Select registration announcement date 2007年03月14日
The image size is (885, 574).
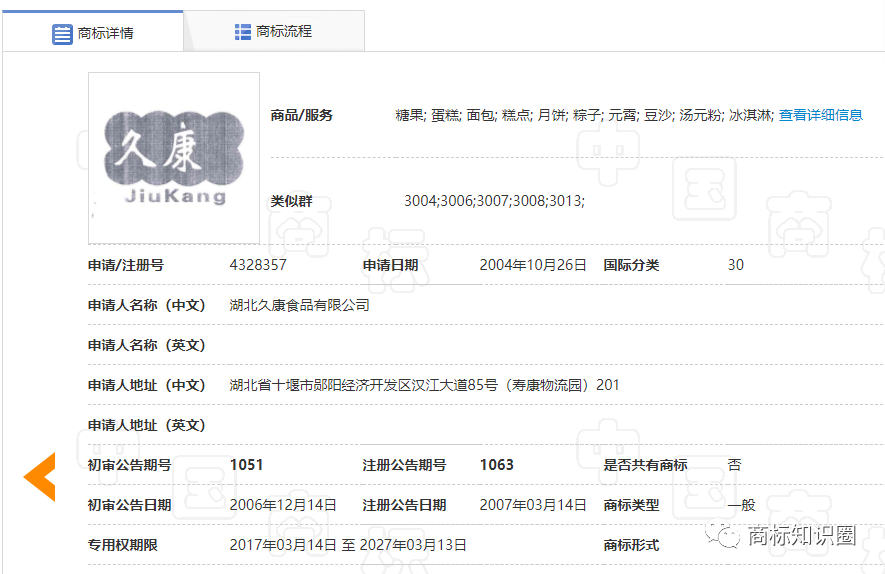[x=533, y=505]
